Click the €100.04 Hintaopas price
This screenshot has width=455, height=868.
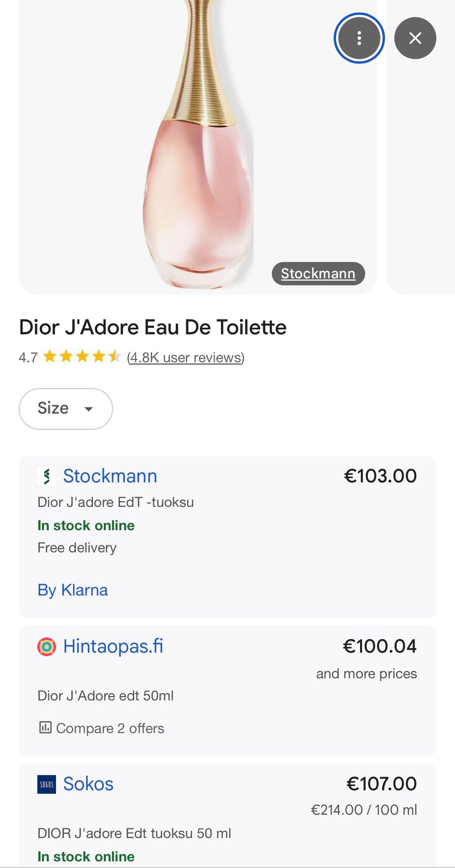click(380, 646)
